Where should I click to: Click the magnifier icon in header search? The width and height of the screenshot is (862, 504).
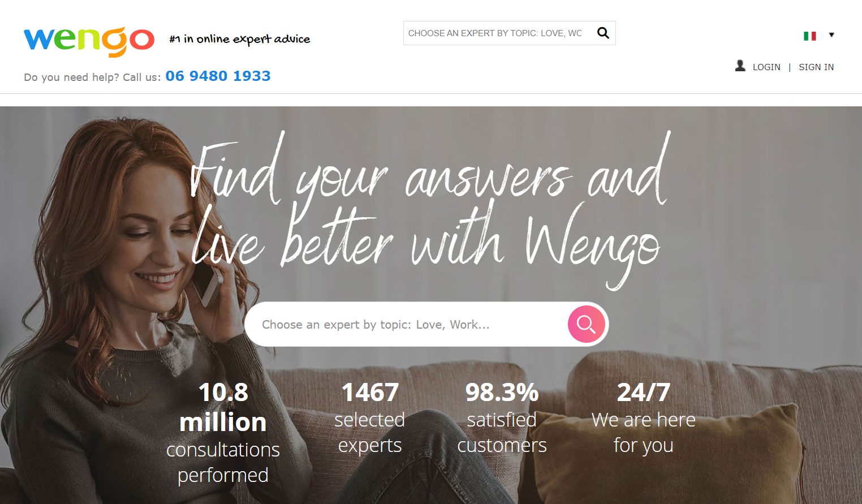point(603,33)
